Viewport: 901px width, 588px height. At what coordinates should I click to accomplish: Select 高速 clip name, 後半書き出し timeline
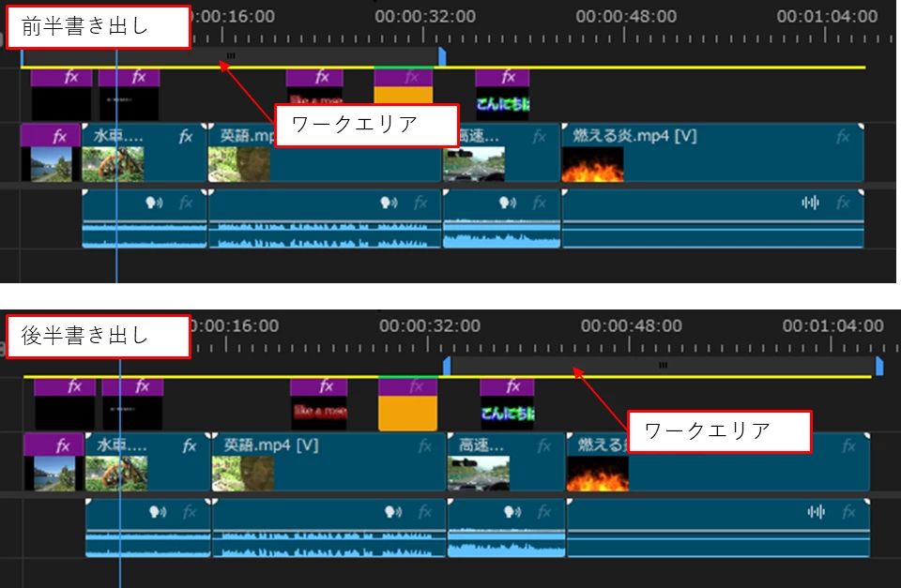pos(481,445)
